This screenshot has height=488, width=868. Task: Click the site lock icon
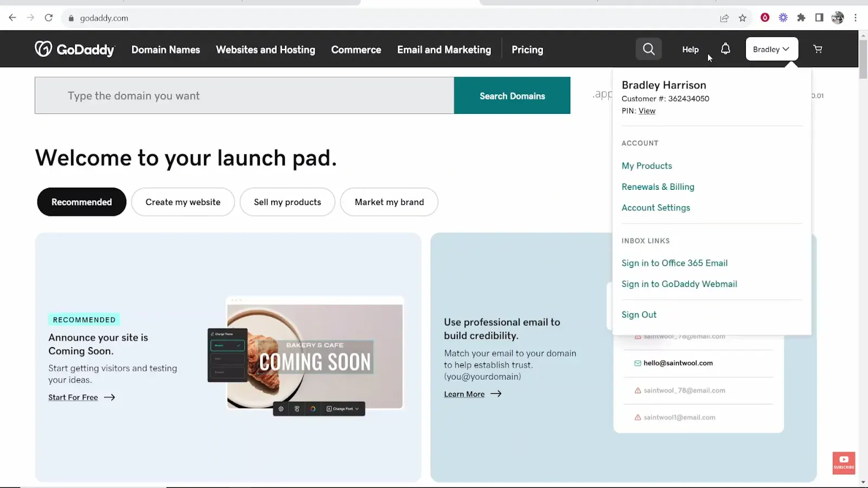coord(71,18)
